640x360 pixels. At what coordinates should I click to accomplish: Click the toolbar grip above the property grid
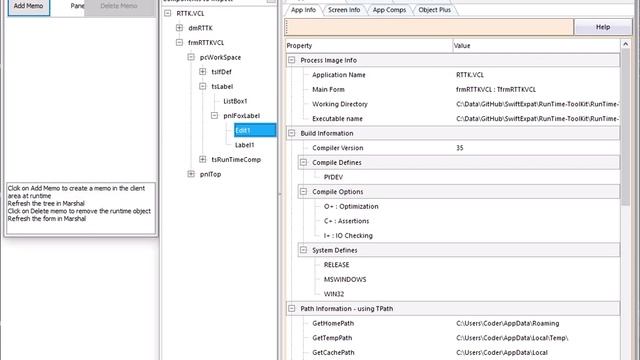point(287,27)
